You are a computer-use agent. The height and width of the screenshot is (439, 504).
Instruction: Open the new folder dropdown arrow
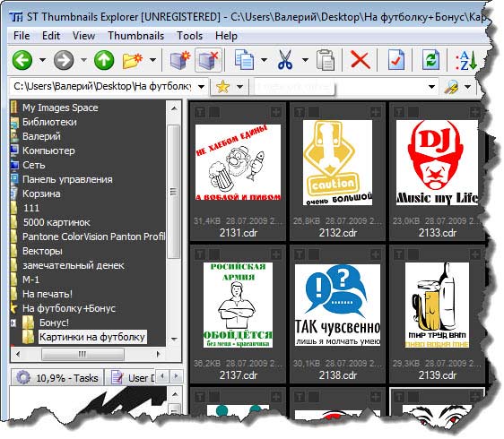pos(153,60)
